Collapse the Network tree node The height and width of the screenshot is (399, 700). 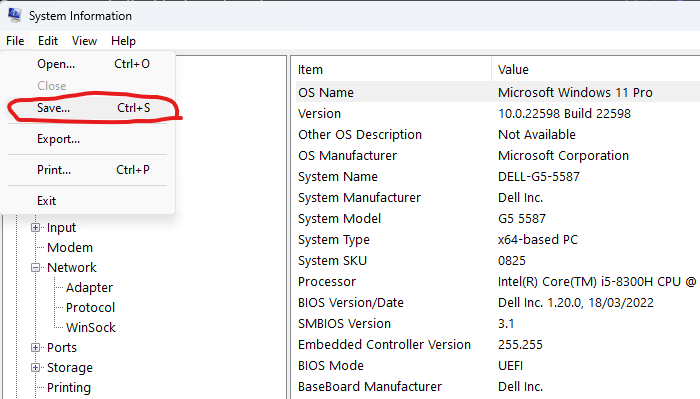coord(35,268)
